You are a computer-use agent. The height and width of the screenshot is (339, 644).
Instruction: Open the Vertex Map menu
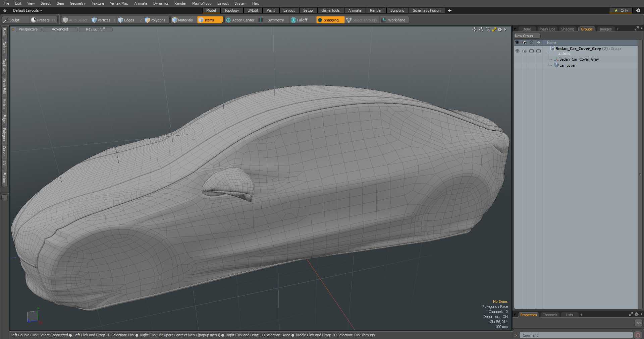(119, 3)
